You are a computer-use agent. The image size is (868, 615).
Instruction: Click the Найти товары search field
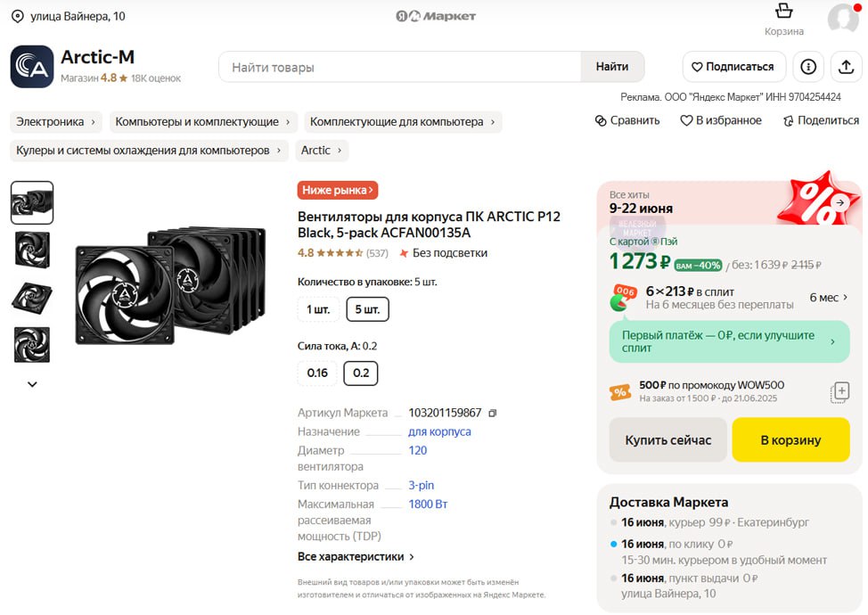(x=401, y=67)
